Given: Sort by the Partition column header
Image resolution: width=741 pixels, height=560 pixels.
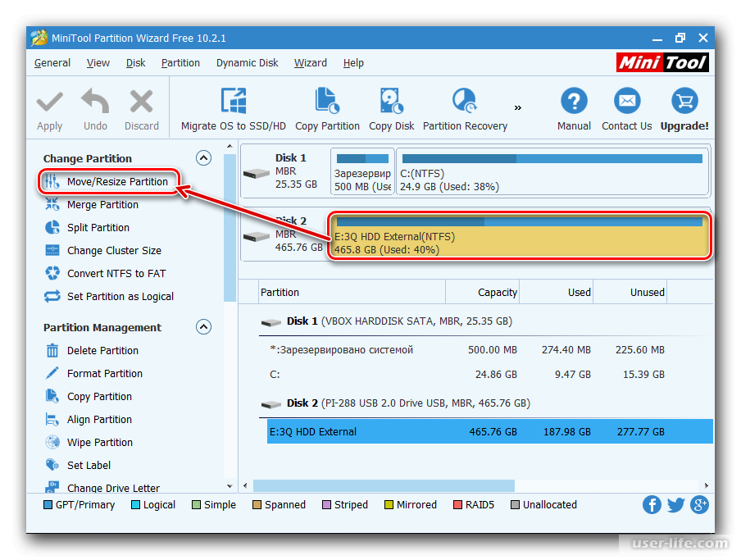Looking at the screenshot, I should click(x=352, y=292).
